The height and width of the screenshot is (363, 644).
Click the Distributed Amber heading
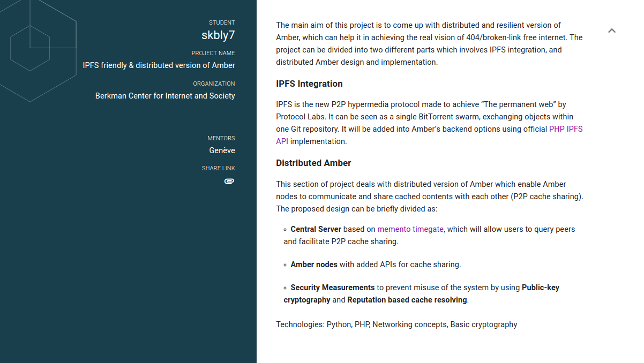[x=313, y=163]
